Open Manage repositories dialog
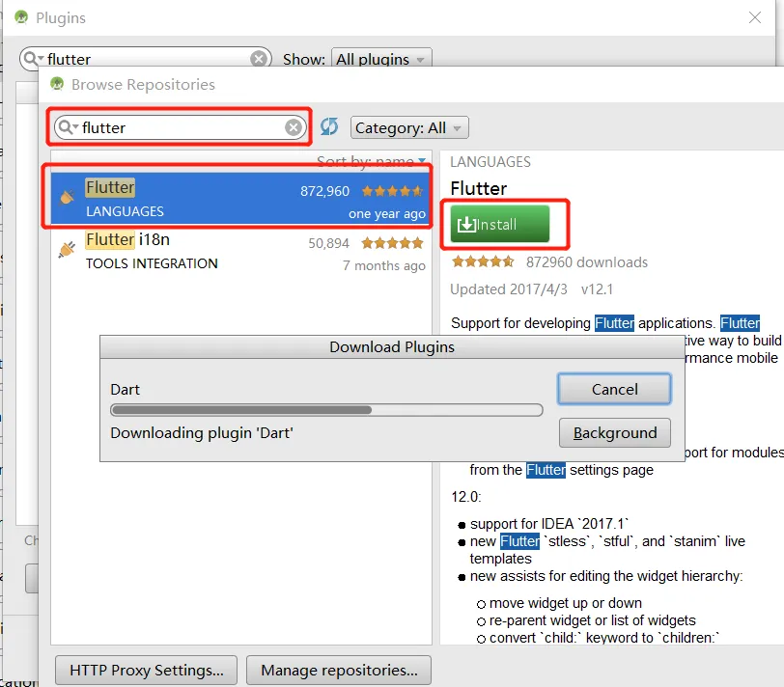Image resolution: width=784 pixels, height=687 pixels. 339,670
